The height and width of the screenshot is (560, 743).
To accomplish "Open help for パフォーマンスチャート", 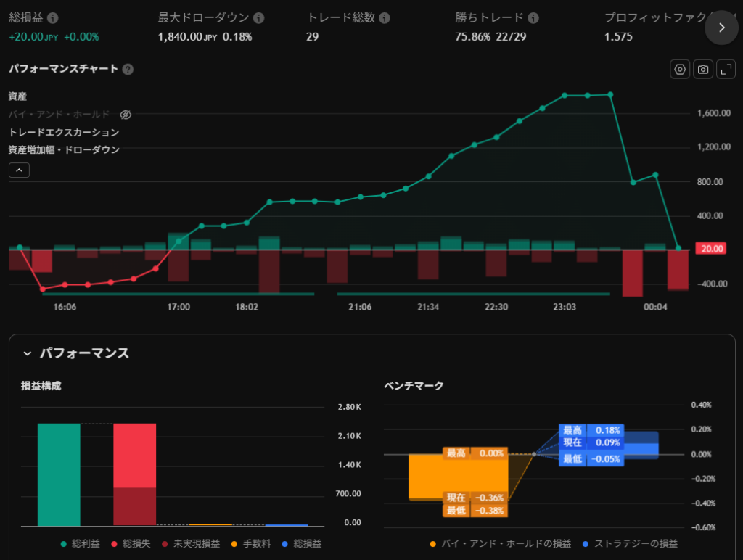I will pyautogui.click(x=128, y=70).
